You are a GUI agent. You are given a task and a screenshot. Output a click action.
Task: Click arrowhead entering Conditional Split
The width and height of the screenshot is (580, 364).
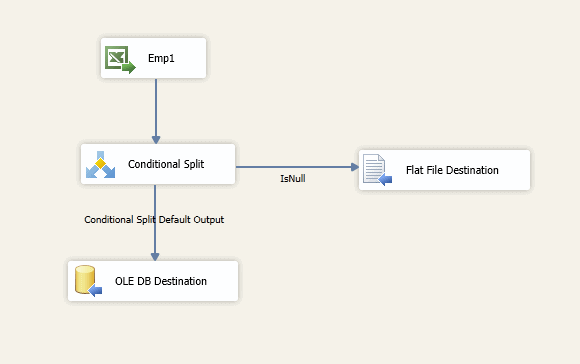[156, 139]
